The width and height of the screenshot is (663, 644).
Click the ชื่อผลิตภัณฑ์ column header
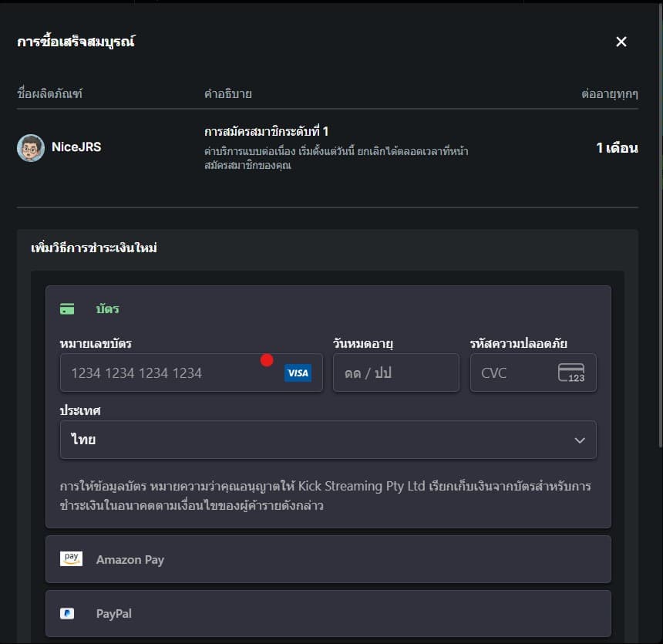(x=50, y=93)
